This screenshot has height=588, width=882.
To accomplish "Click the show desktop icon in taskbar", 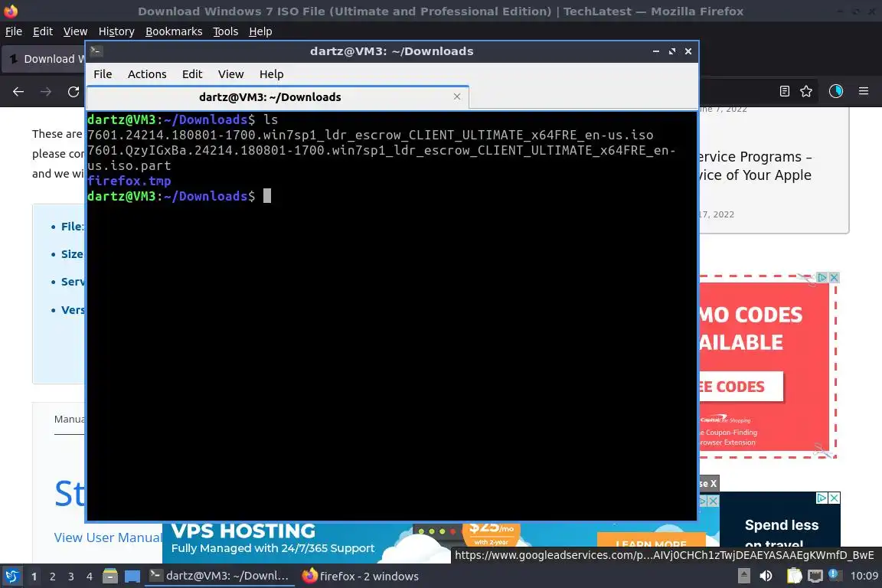I will coord(132,576).
